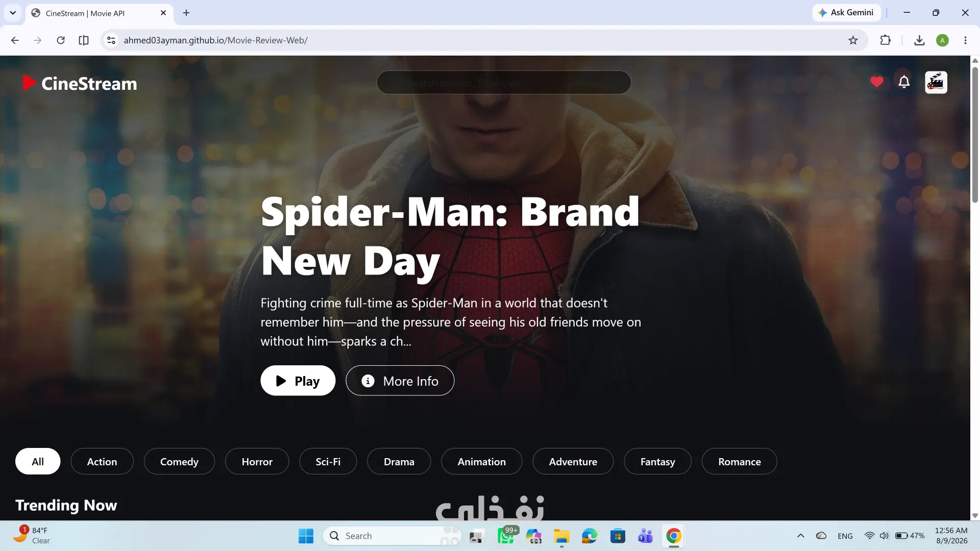
Task: Click the Ask Gemini button
Action: pos(846,13)
